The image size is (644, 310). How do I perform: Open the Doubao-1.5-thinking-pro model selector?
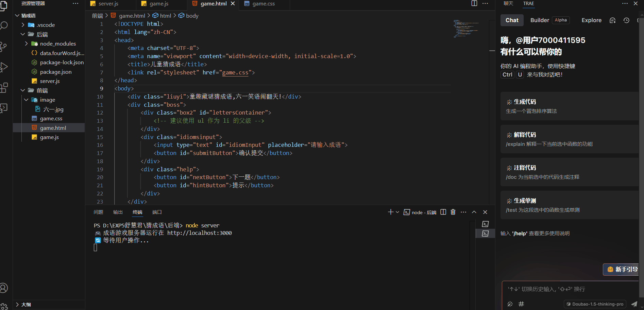[595, 304]
